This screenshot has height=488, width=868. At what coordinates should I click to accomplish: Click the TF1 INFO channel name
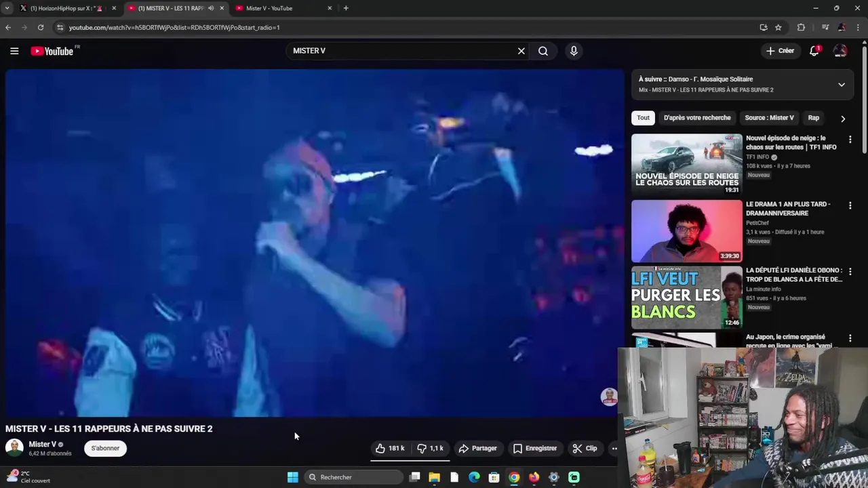coord(757,157)
